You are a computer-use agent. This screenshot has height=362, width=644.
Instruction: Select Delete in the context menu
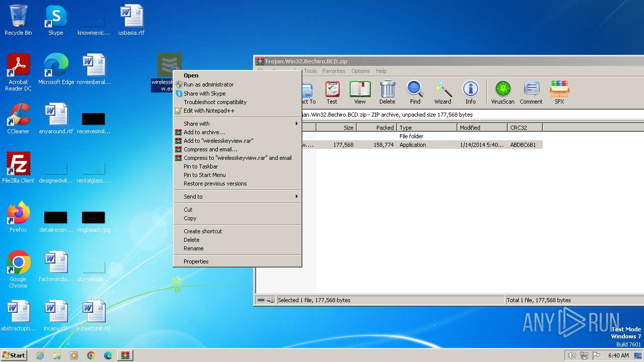click(237, 240)
